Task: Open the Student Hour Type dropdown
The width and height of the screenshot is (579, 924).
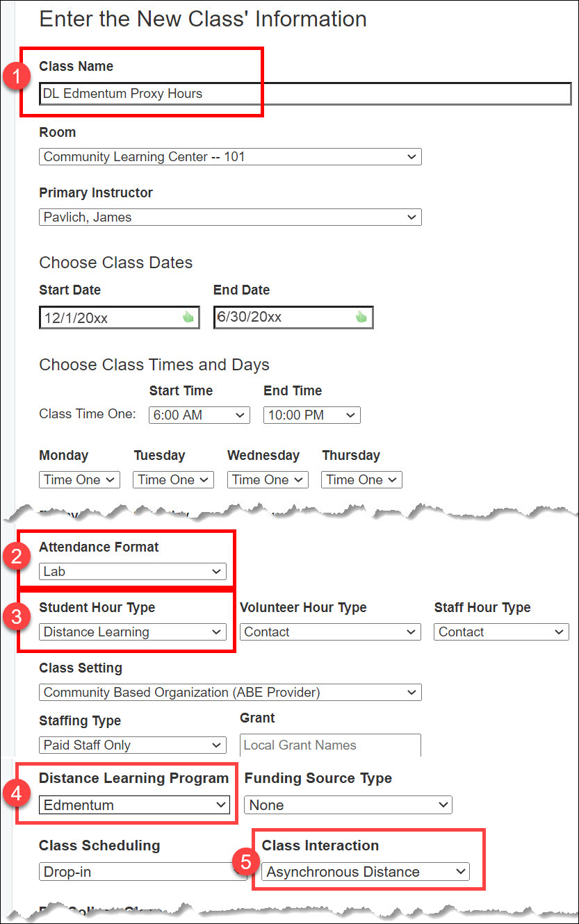Action: [132, 632]
